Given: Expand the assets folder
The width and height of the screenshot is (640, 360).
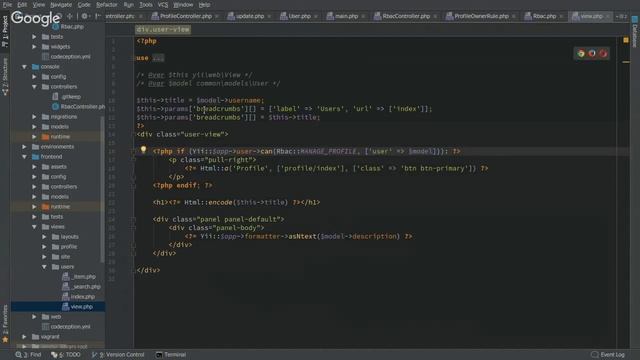Looking at the screenshot, I should pyautogui.click(x=34, y=167).
